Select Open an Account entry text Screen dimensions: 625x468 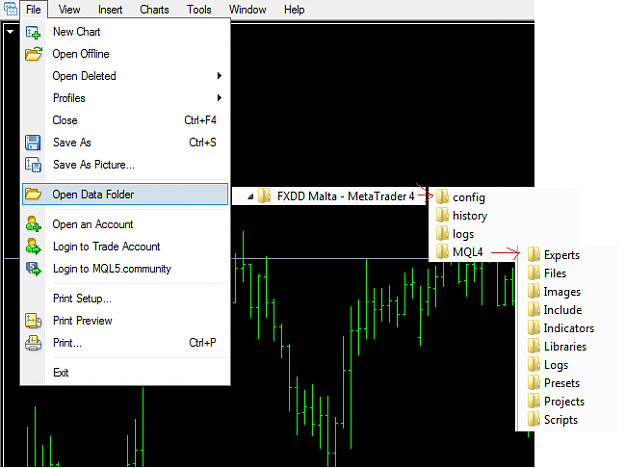93,224
